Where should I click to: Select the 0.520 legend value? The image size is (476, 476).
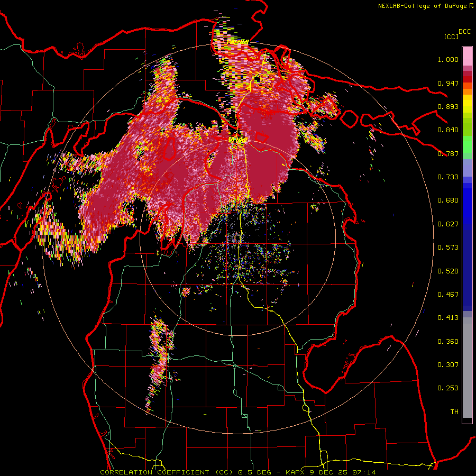click(x=448, y=271)
